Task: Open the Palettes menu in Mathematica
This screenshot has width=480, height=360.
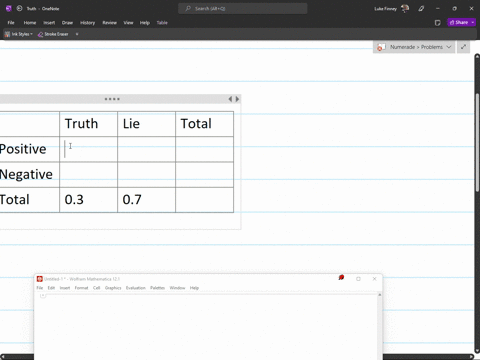Action: tap(157, 288)
